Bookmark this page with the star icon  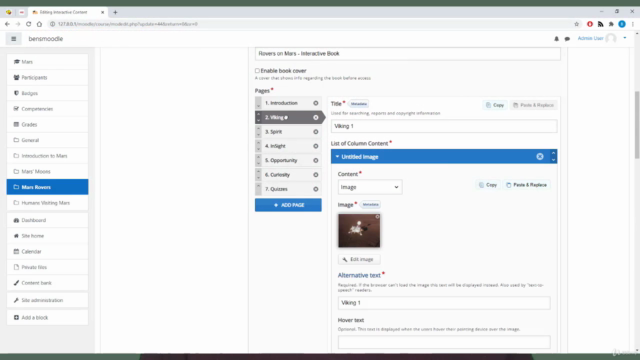[576, 24]
